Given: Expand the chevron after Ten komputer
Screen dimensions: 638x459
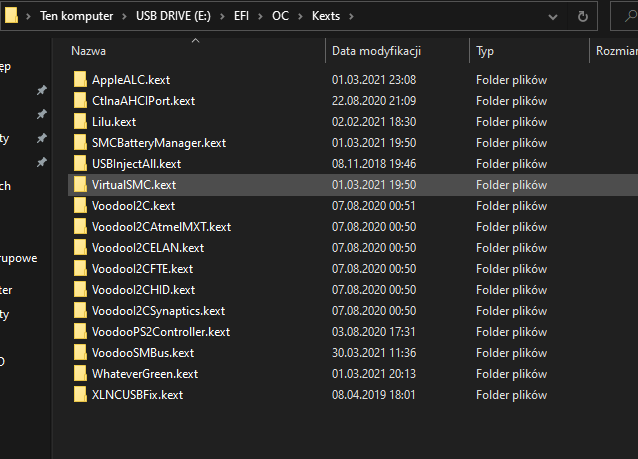Looking at the screenshot, I should 125,16.
